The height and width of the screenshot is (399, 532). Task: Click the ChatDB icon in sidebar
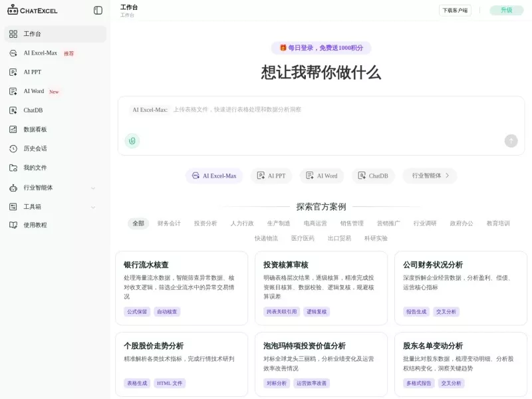pos(13,110)
